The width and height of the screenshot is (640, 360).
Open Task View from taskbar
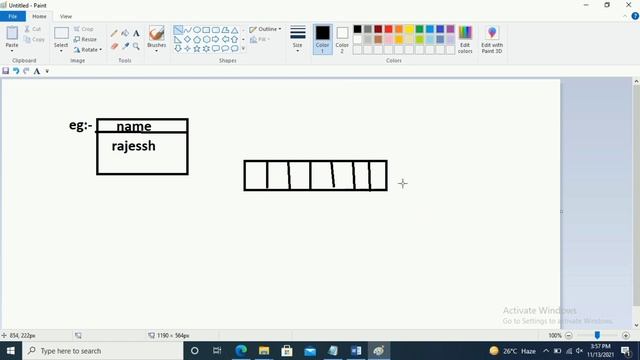point(217,351)
